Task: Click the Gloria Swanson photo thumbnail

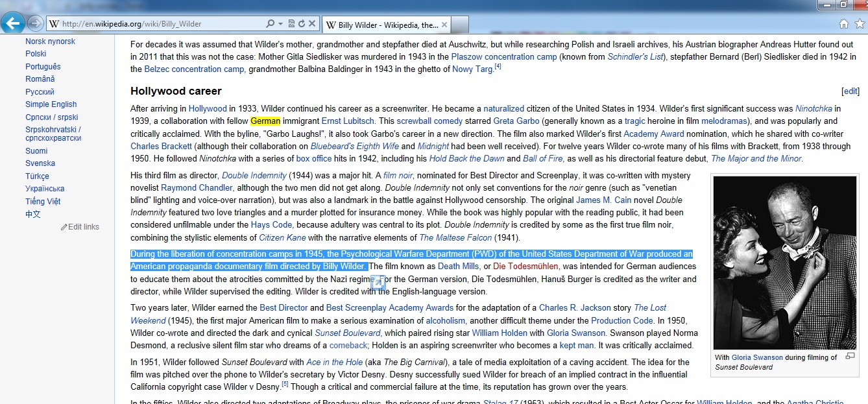Action: 784,263
